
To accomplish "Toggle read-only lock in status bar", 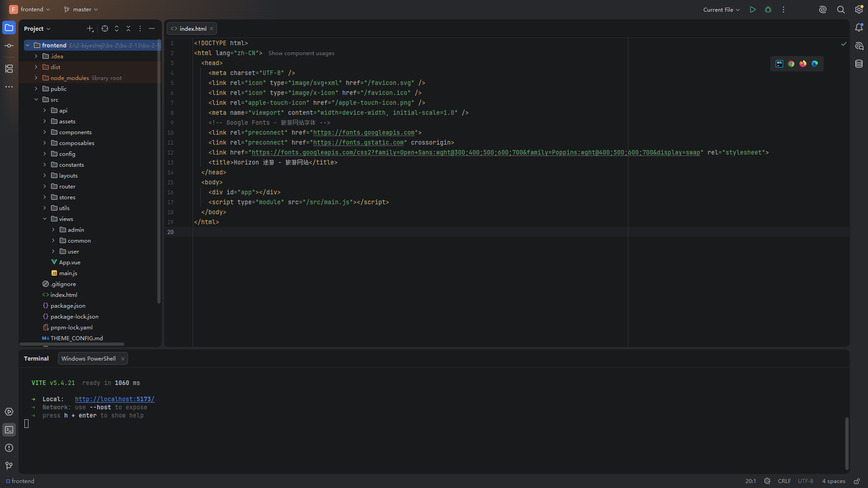I will click(857, 481).
